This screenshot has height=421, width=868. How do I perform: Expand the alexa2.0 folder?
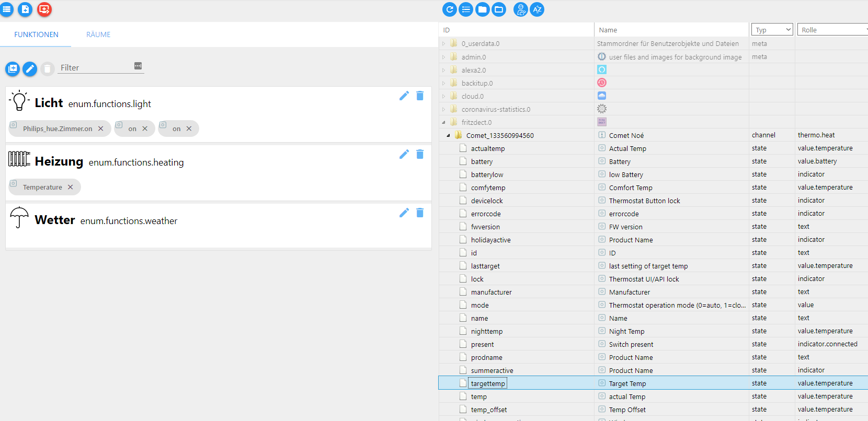tap(444, 70)
